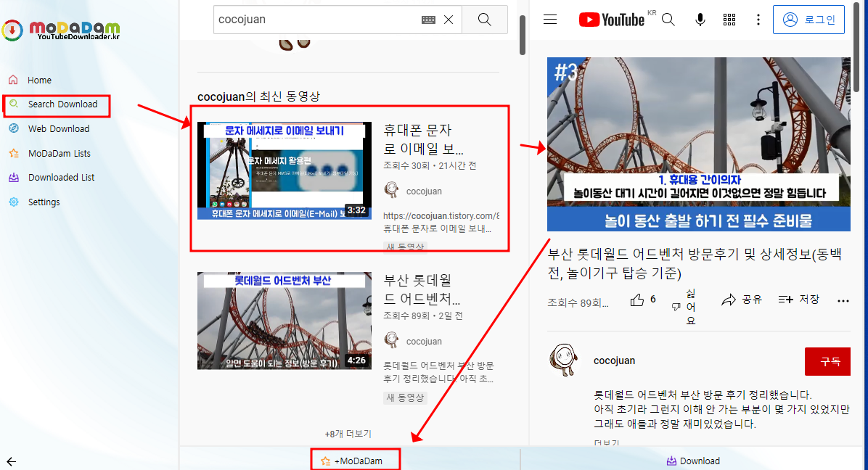Click the Downloaded List tray icon
This screenshot has width=868, height=470.
[14, 178]
